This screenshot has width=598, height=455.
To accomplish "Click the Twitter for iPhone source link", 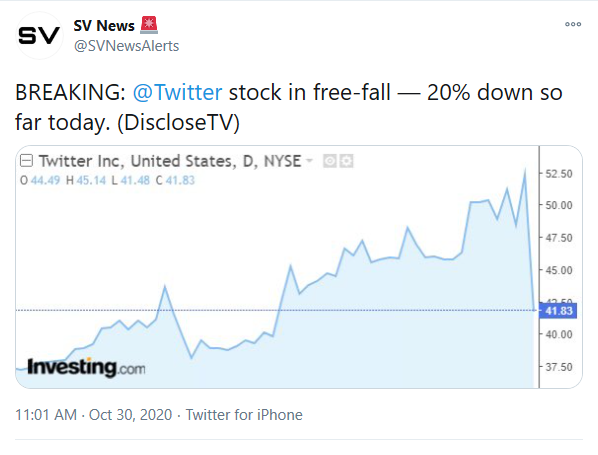I will point(244,415).
